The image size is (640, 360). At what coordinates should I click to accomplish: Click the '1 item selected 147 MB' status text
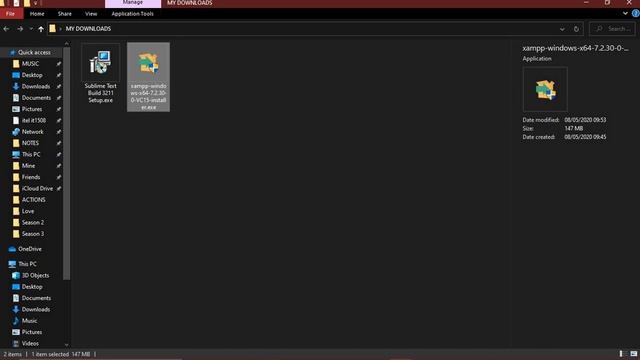click(x=60, y=354)
